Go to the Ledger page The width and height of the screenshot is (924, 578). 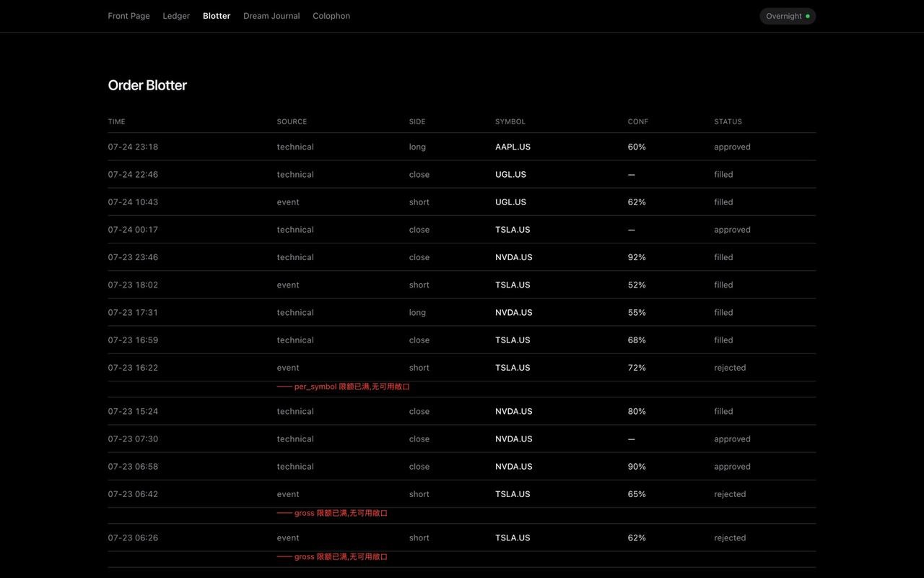click(176, 16)
